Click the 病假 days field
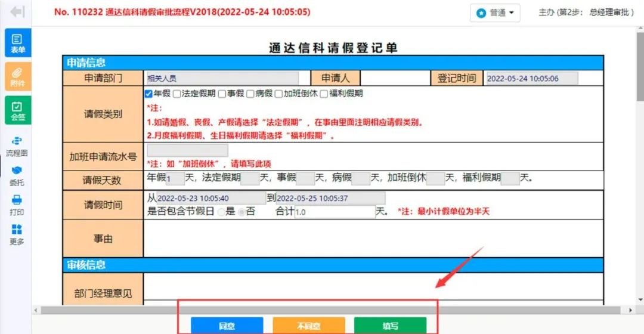 click(361, 179)
